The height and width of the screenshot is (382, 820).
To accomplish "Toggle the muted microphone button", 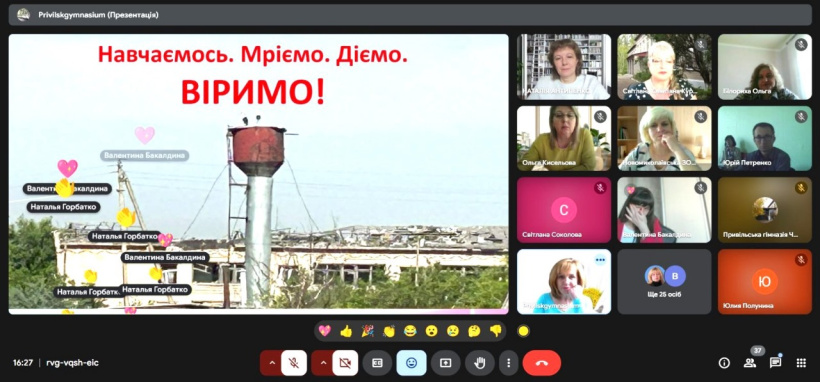I will click(294, 363).
